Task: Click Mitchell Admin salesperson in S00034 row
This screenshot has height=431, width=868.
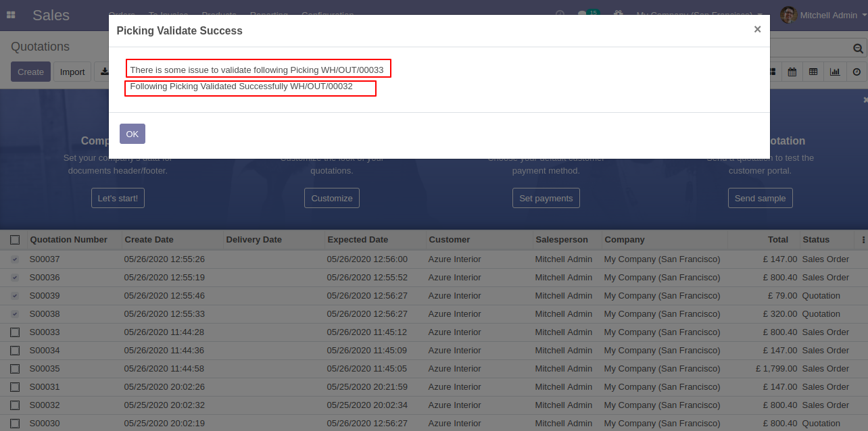Action: pyautogui.click(x=564, y=351)
